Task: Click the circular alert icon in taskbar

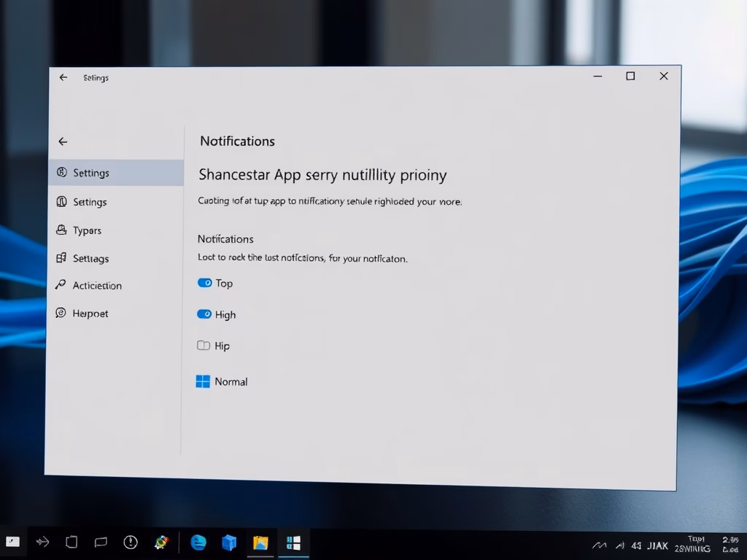Action: pyautogui.click(x=131, y=542)
